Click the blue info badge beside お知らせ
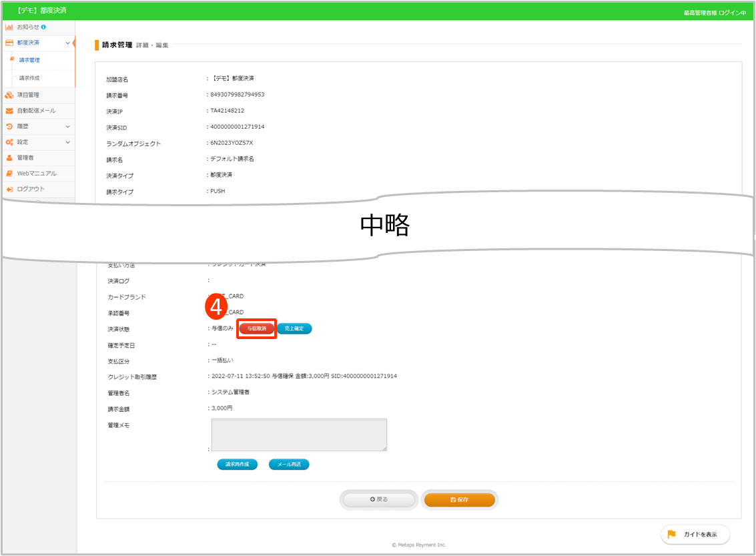Screen dimensions: 756x556 (43, 27)
